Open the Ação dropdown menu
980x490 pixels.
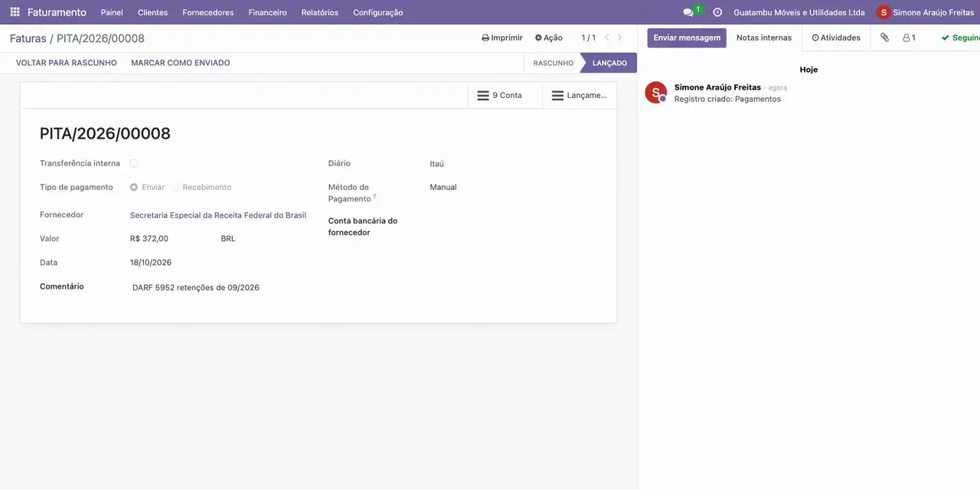pyautogui.click(x=548, y=38)
